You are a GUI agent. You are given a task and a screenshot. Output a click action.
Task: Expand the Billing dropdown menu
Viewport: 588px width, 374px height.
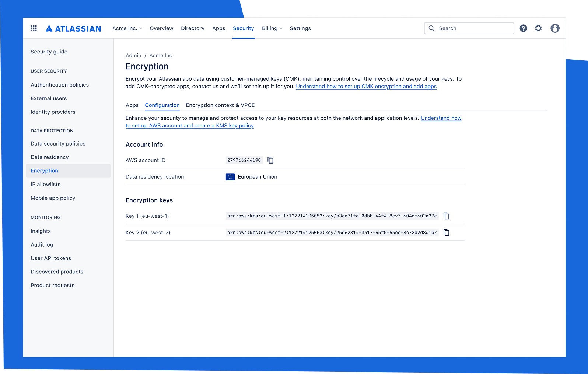point(272,28)
